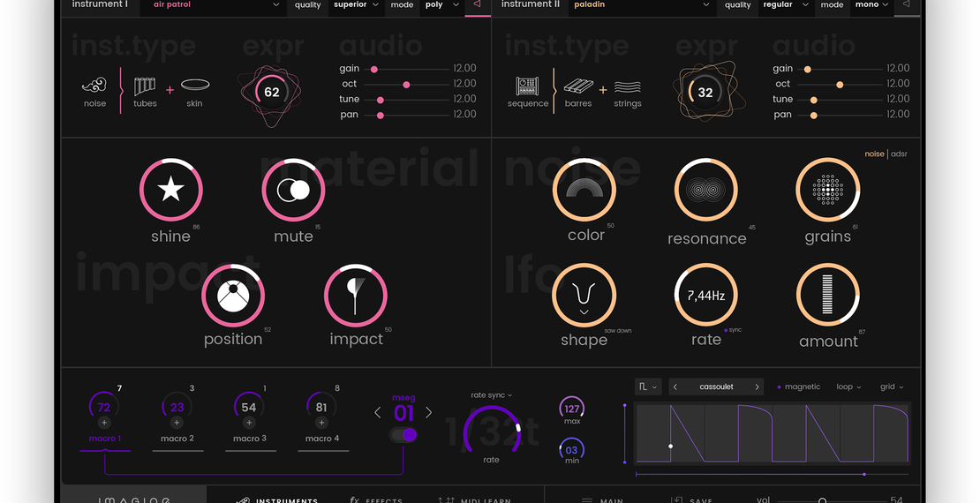Pick the strings resonator icon
The height and width of the screenshot is (503, 980).
628,86
